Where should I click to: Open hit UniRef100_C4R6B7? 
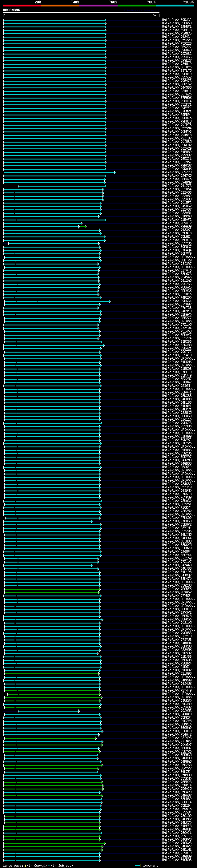coord(177,795)
